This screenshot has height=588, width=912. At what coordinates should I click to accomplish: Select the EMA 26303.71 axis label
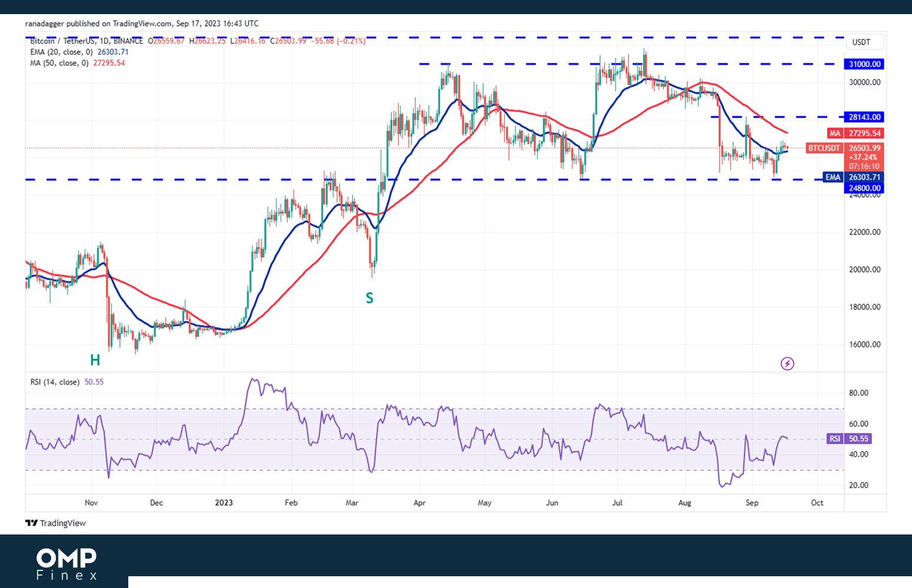(853, 177)
